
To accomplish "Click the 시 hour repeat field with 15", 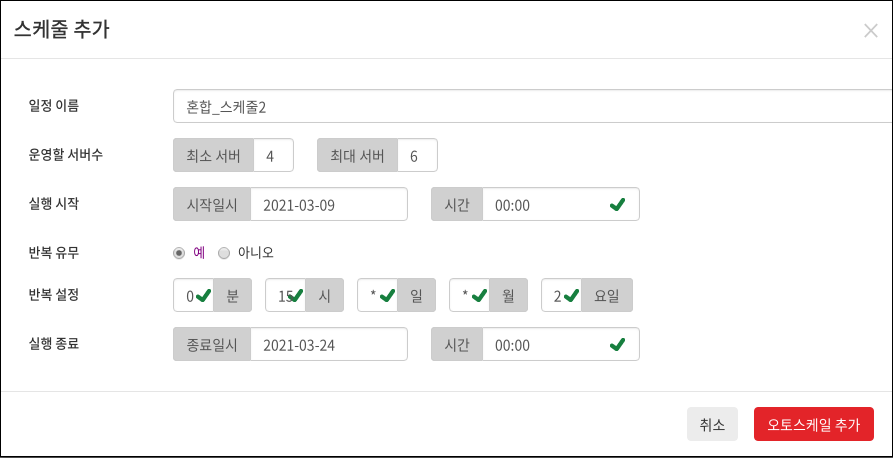I will [286, 295].
